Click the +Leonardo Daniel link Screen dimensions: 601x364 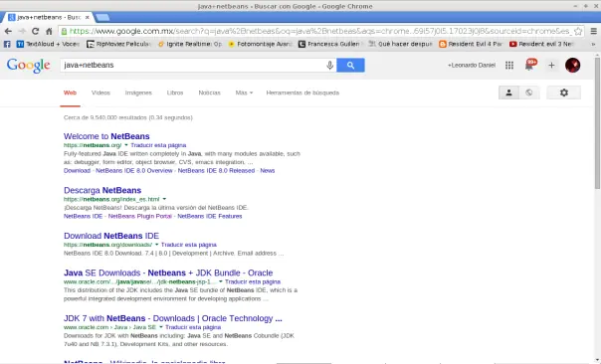[472, 65]
